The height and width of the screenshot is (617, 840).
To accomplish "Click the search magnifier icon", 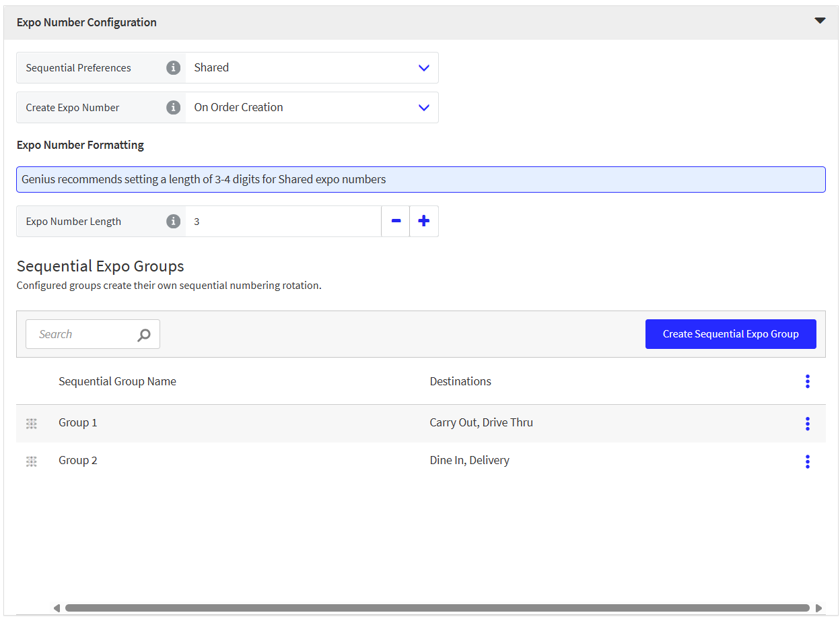I will pyautogui.click(x=144, y=335).
